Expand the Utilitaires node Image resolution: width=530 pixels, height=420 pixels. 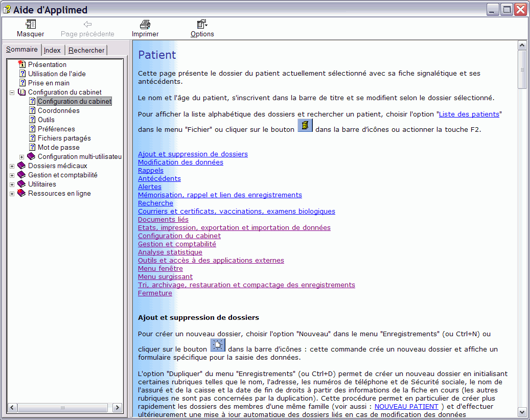(12, 184)
